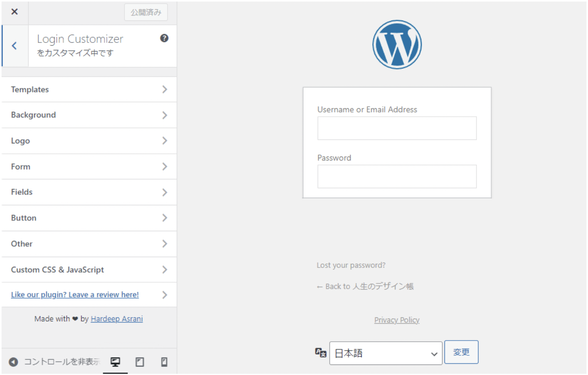Click the WordPress logo in the preview
Viewport: 588px width, 375px height.
[397, 45]
